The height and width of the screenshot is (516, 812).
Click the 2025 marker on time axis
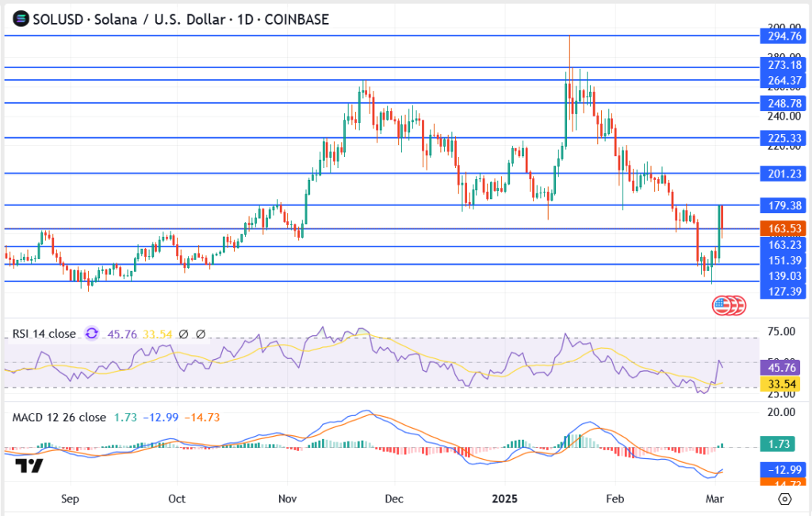[x=504, y=499]
